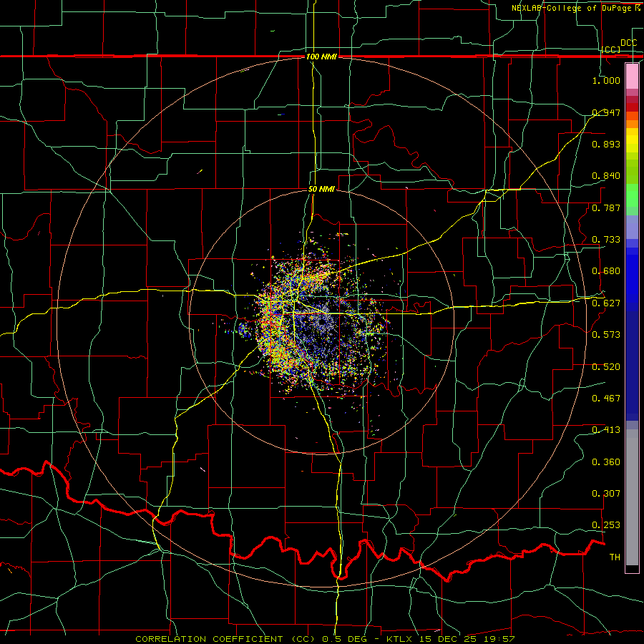
Task: Click the 0.360 scale value
Action: click(x=606, y=462)
